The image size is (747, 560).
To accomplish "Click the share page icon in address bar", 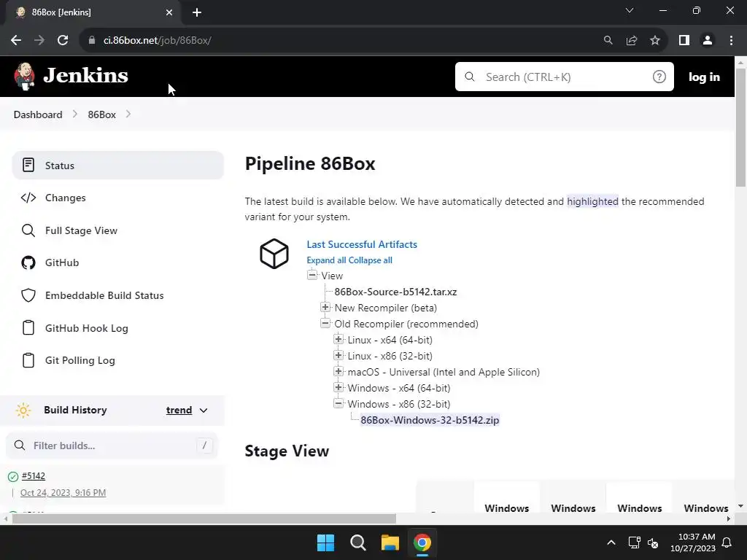I will click(632, 41).
